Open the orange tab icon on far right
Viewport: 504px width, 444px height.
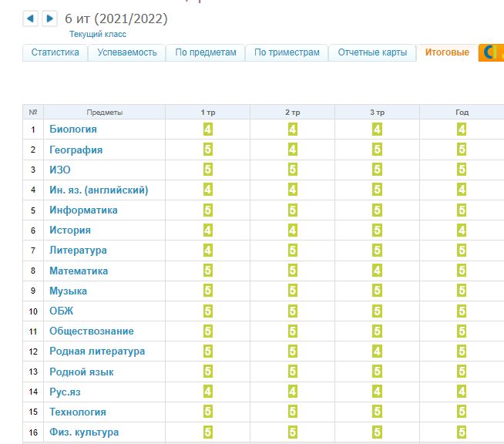click(491, 52)
